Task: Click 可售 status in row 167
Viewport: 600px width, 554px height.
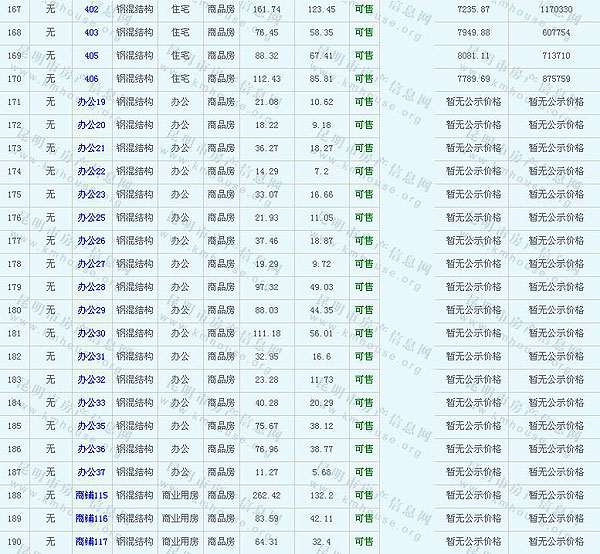Action: 365,9
